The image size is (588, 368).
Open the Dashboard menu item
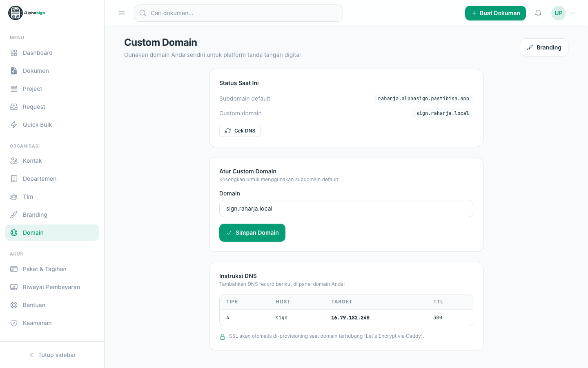[x=52, y=53]
